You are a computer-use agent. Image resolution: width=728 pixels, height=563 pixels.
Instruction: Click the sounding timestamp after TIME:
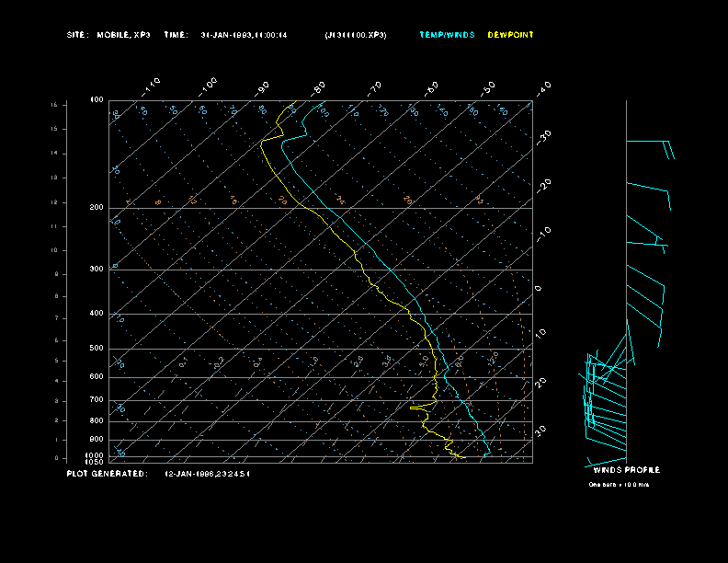[x=244, y=35]
